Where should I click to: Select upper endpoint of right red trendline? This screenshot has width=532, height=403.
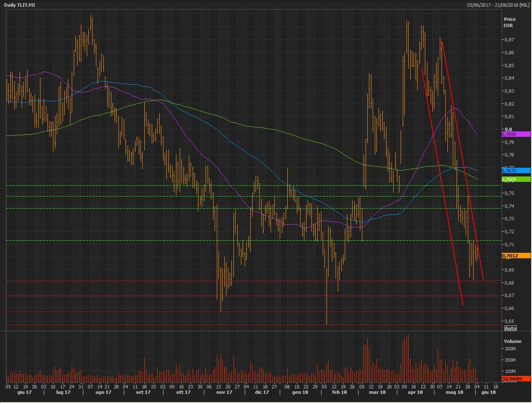441,41
